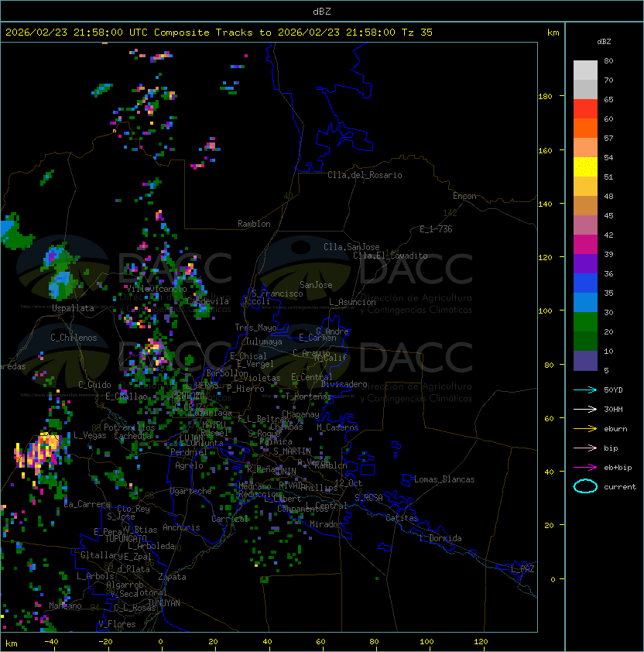Screen dimensions: 644x652
Task: Click the 'Encon' label on map
Action: click(464, 196)
